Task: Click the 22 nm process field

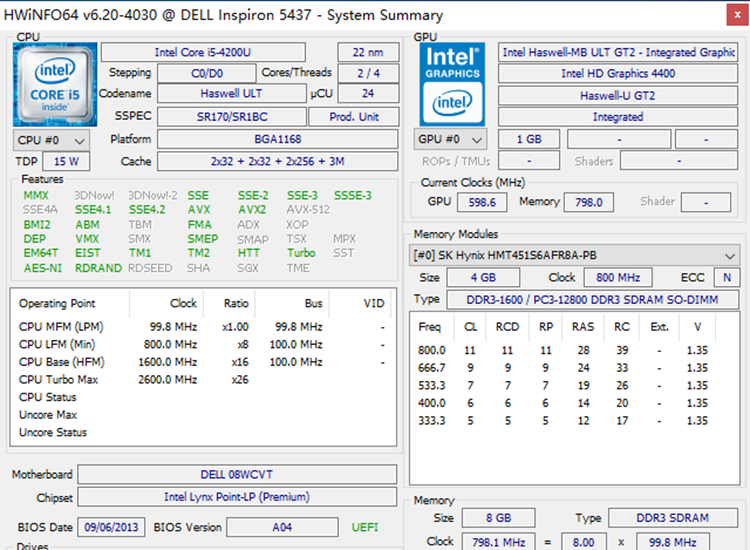Action: pyautogui.click(x=368, y=52)
